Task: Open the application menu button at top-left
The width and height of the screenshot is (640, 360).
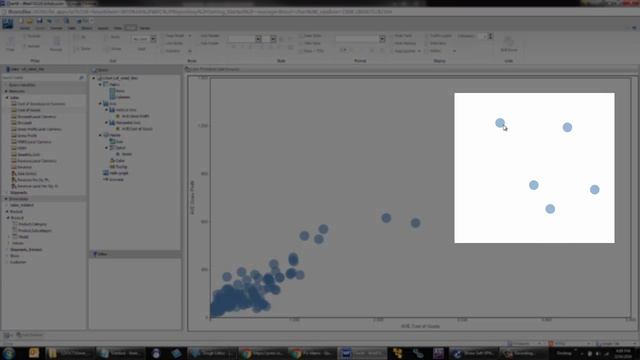Action: (x=8, y=23)
